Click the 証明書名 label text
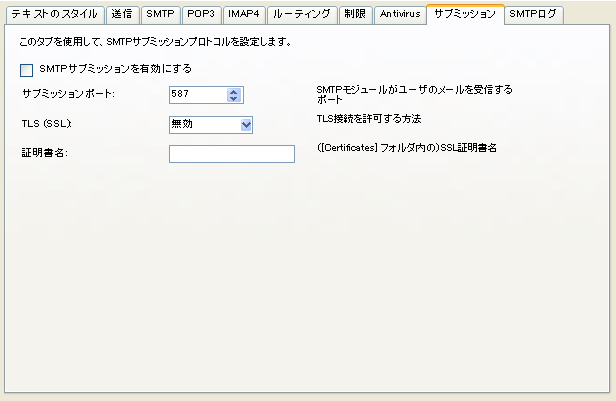Screen dimensions: 616x401 43,153
